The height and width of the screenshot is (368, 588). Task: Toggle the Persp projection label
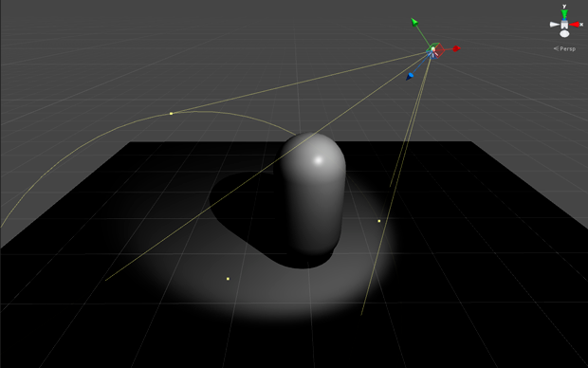(x=564, y=48)
